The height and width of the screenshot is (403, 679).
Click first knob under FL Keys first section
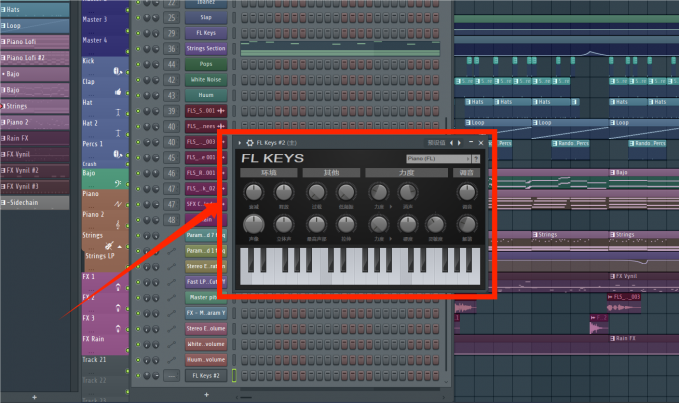click(x=254, y=192)
